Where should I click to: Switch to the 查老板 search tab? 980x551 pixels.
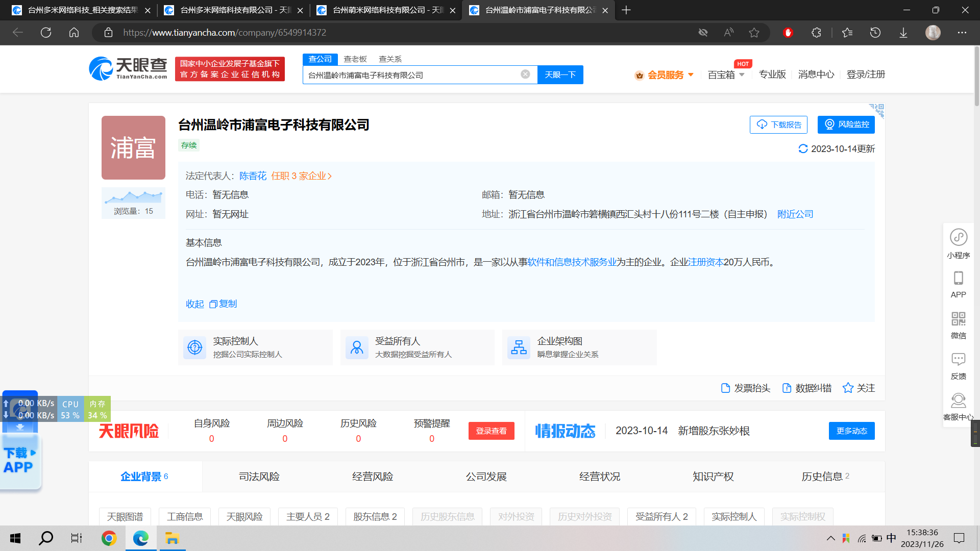click(x=355, y=59)
